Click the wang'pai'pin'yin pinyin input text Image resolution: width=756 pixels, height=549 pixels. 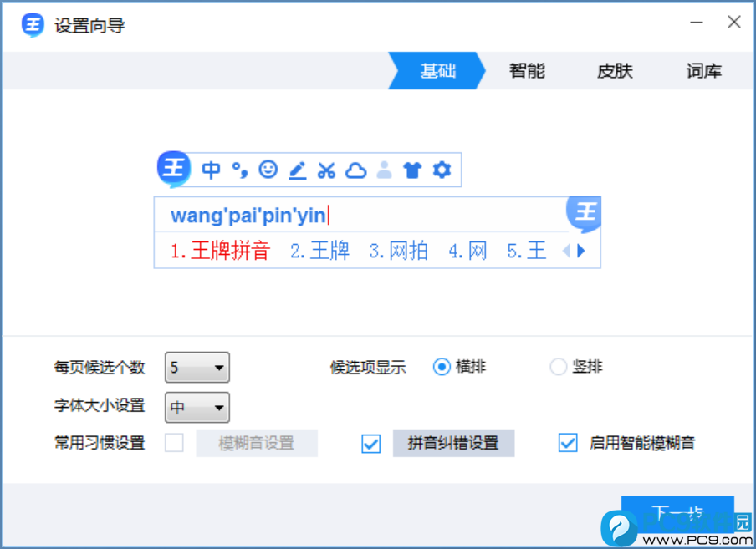coord(248,216)
